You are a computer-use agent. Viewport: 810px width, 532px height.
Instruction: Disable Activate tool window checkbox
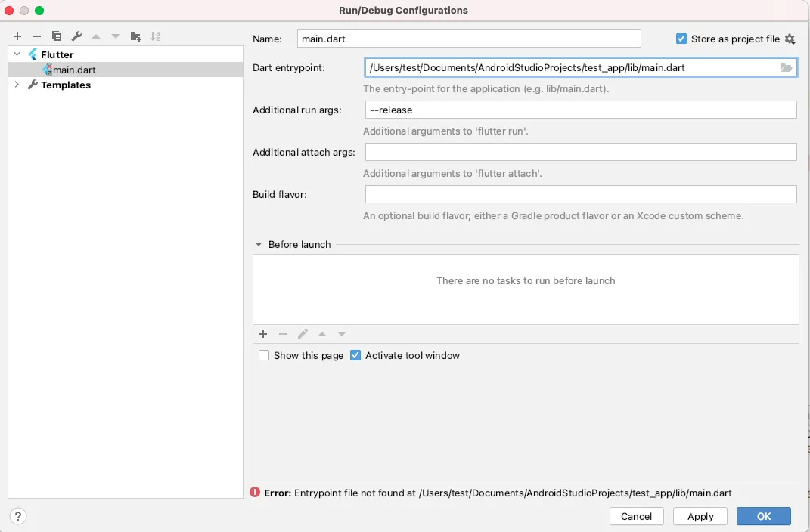point(355,355)
